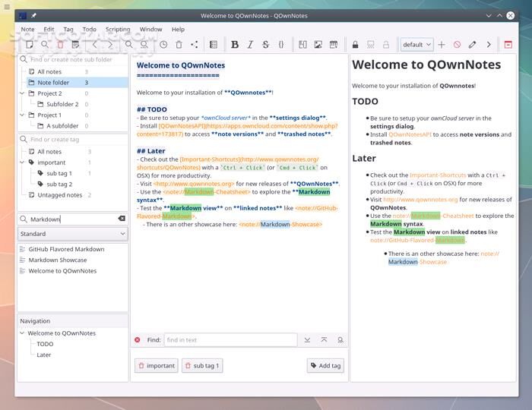Add a new workspace with the plus icon
Screen dimensions: 532x410
pyautogui.click(x=442, y=44)
